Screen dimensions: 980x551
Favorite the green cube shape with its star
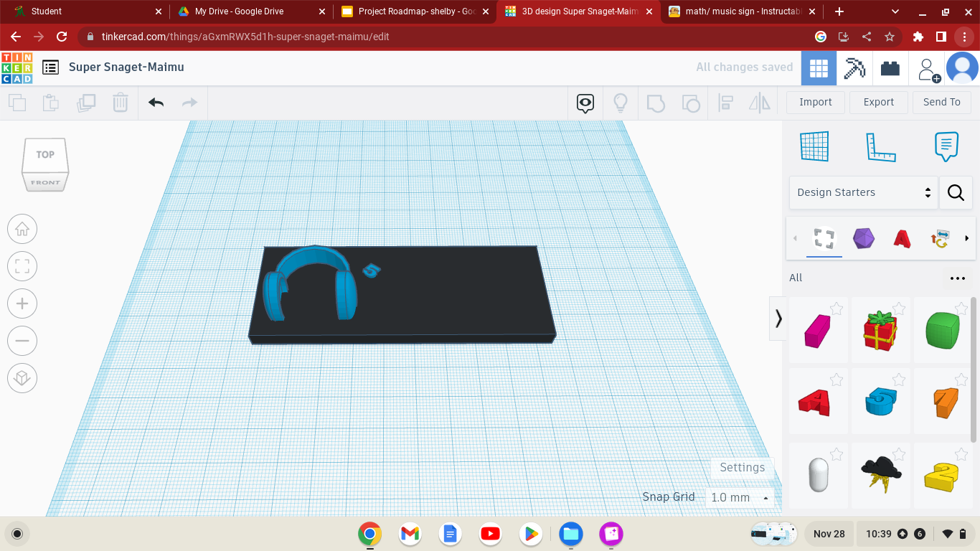(x=962, y=309)
